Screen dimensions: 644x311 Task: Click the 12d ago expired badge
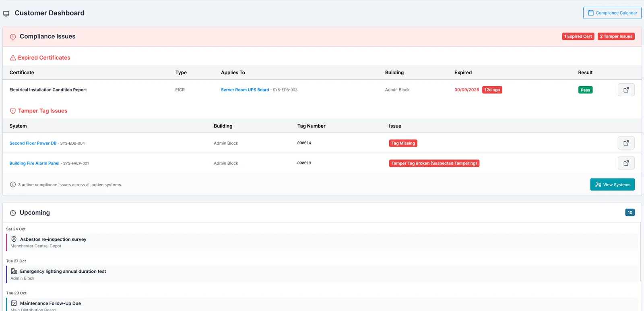(x=492, y=90)
